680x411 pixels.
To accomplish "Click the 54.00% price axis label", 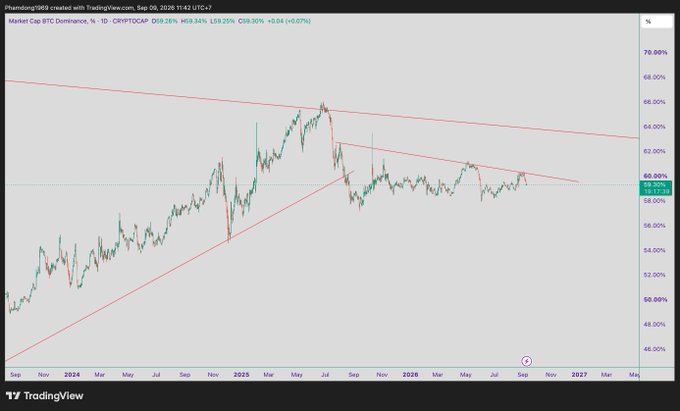I will pos(655,250).
